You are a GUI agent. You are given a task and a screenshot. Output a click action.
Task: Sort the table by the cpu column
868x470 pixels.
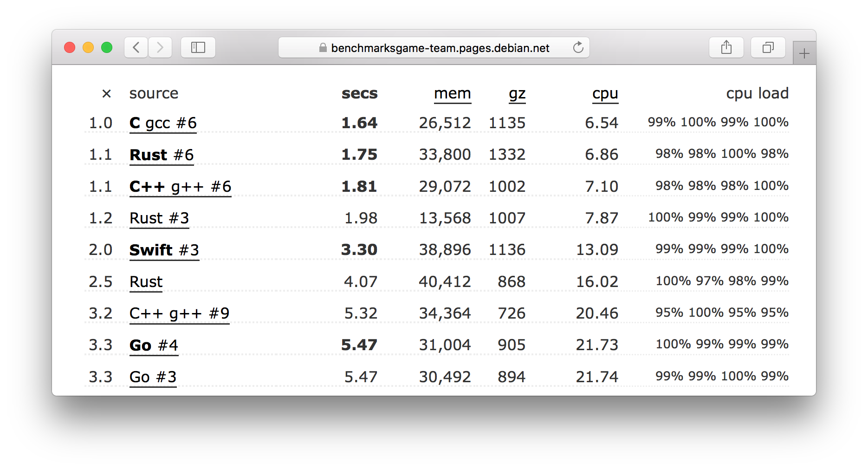(605, 94)
